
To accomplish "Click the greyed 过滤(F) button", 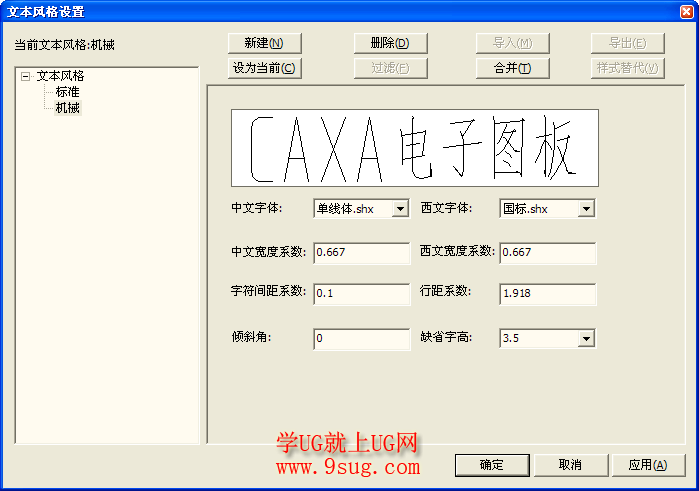I will tap(391, 68).
